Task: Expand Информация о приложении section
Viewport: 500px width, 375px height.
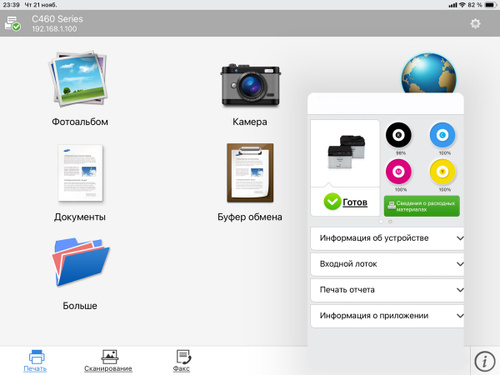Action: [387, 316]
